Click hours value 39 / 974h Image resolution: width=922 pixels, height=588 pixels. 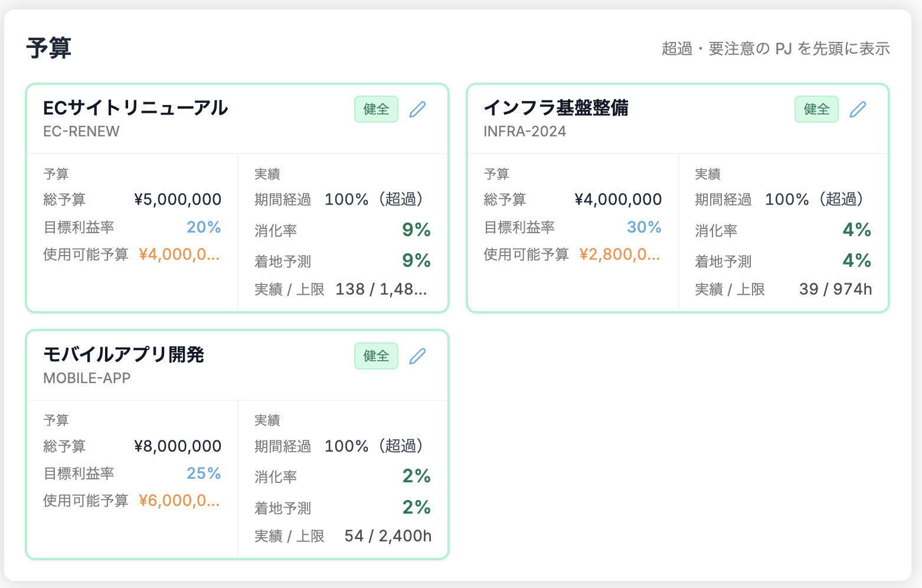point(835,289)
